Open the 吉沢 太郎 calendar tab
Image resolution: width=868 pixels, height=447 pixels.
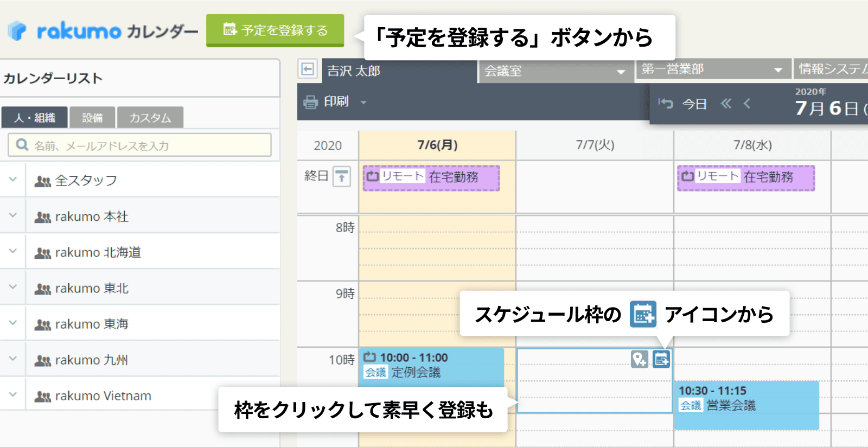(x=399, y=71)
